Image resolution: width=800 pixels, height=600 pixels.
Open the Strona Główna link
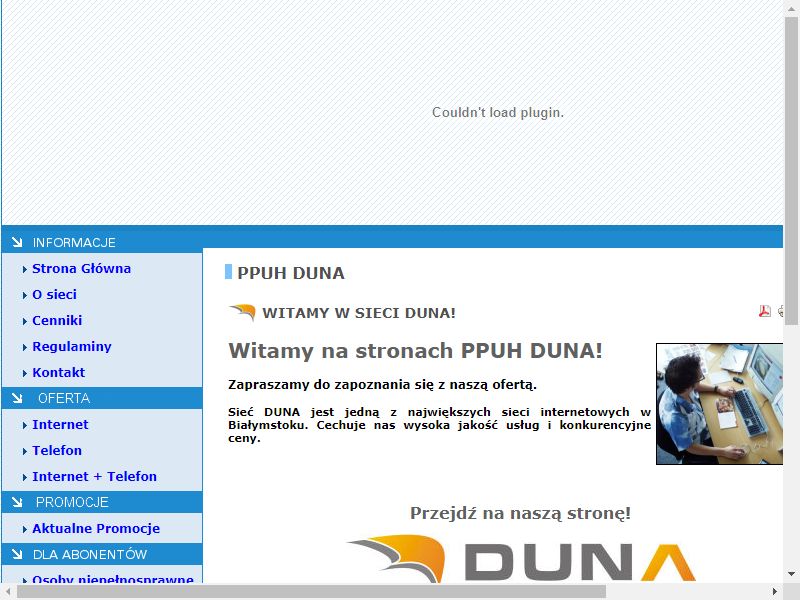pos(81,268)
